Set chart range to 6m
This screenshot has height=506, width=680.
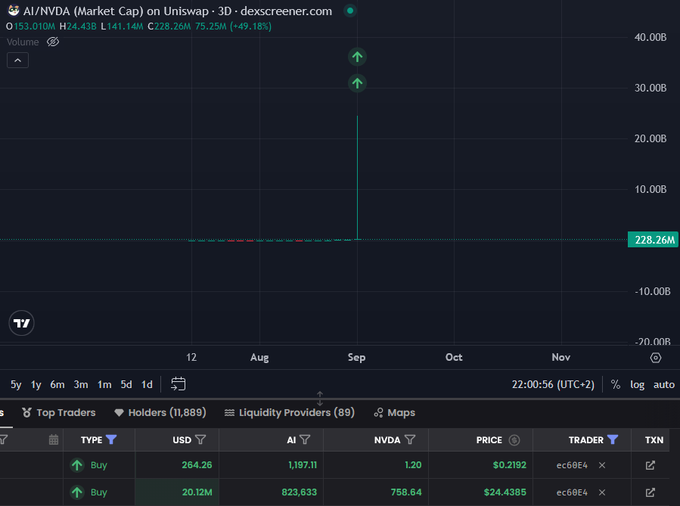[x=57, y=385]
